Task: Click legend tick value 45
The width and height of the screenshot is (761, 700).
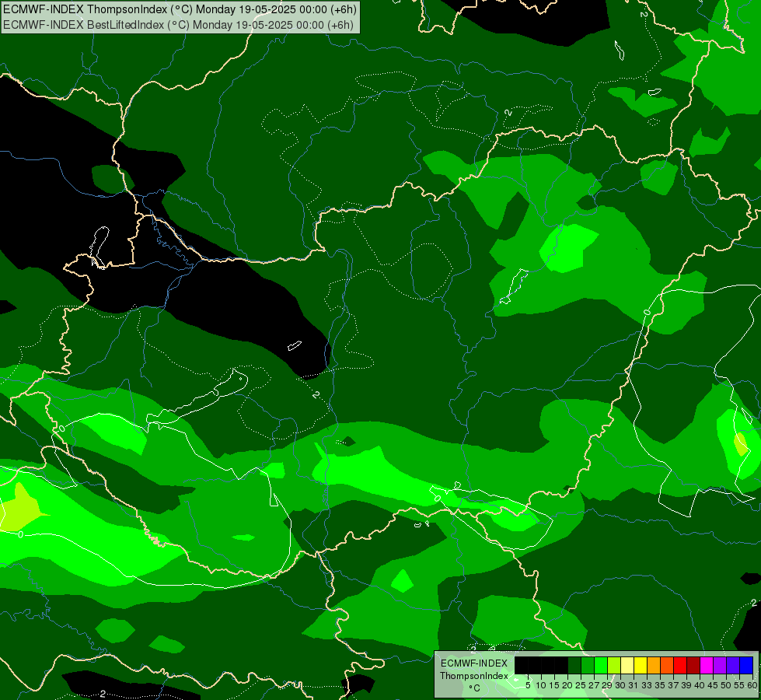Action: tap(713, 685)
